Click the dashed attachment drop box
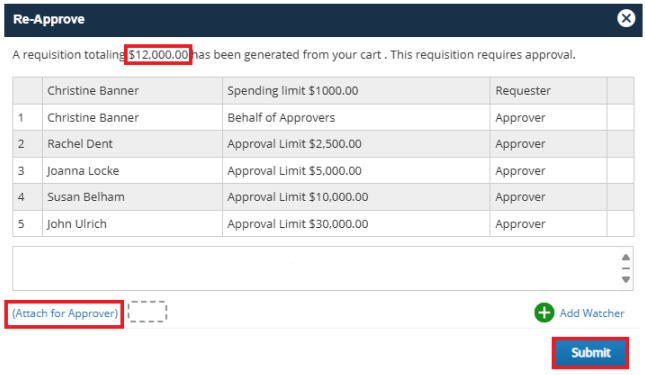 click(x=147, y=311)
